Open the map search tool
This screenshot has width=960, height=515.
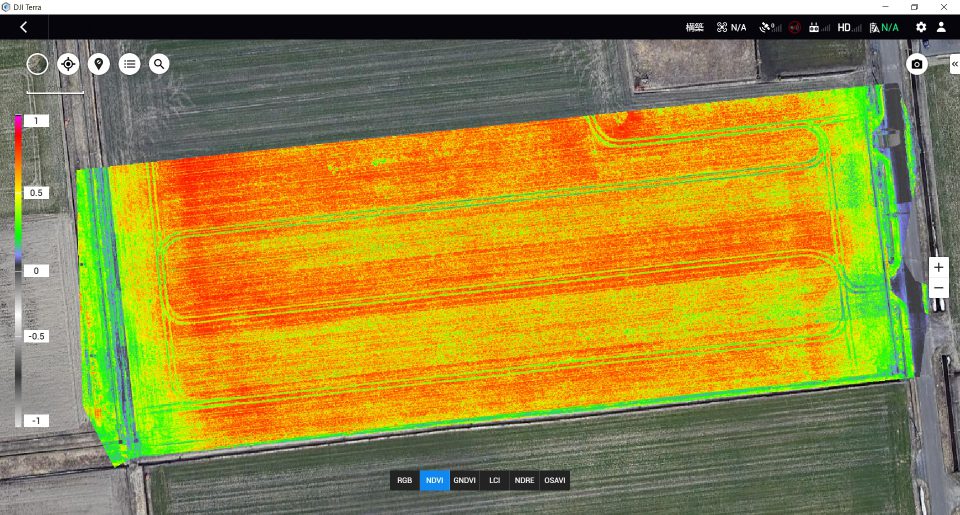coord(159,64)
